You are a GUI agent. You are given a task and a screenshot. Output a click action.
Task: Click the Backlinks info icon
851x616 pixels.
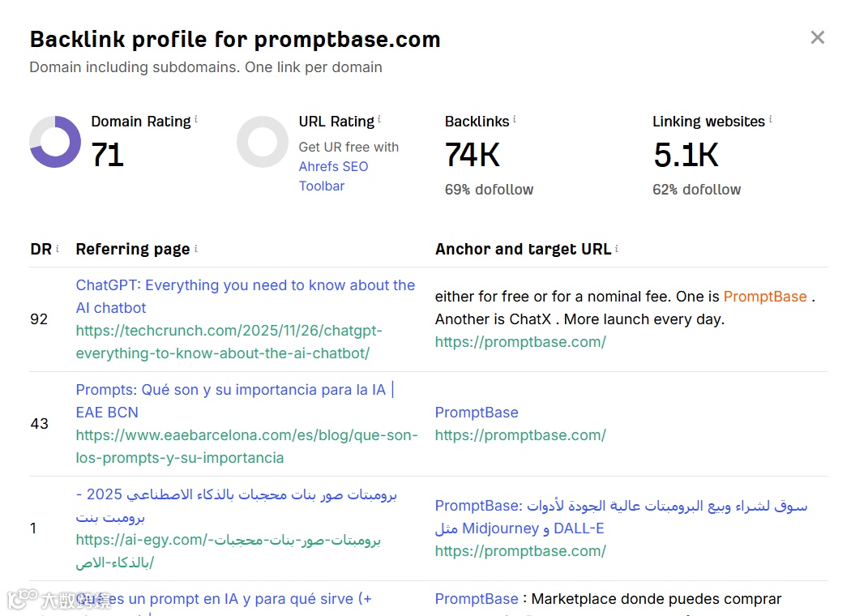pyautogui.click(x=515, y=119)
